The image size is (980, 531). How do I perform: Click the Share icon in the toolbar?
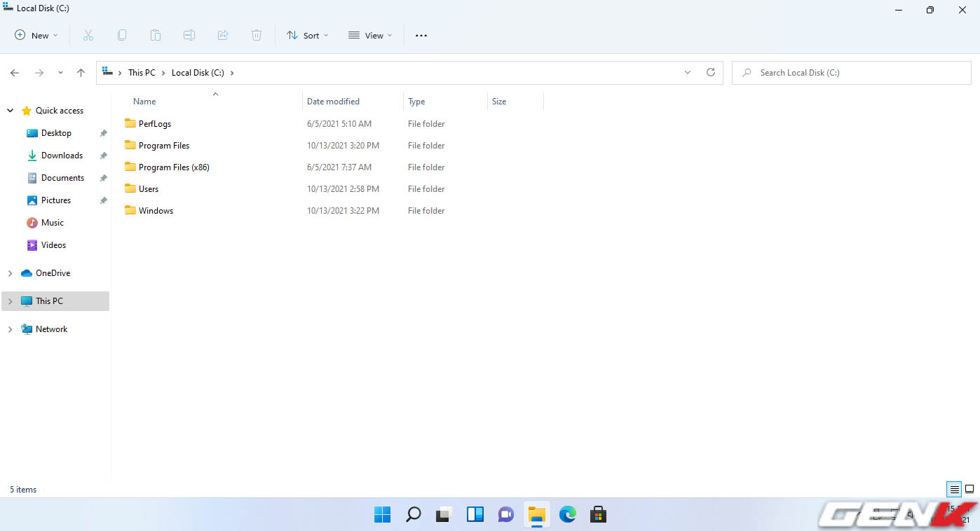222,34
